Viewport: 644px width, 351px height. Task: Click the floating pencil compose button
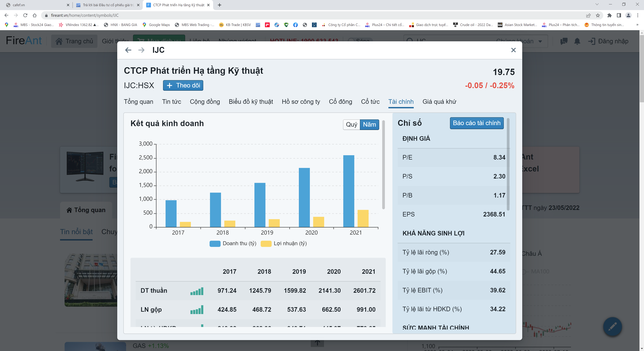[x=612, y=327]
